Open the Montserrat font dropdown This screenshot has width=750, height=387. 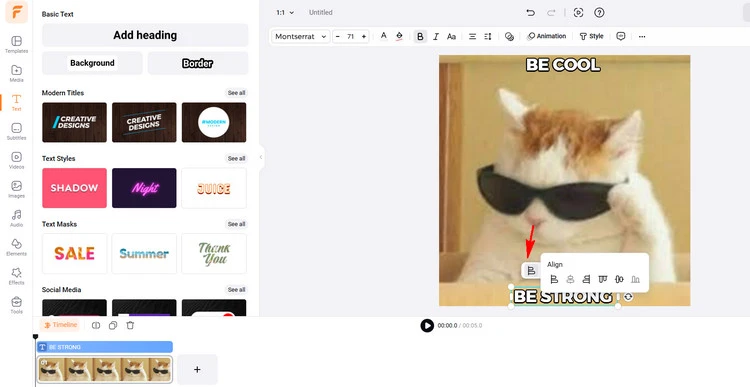click(x=300, y=36)
